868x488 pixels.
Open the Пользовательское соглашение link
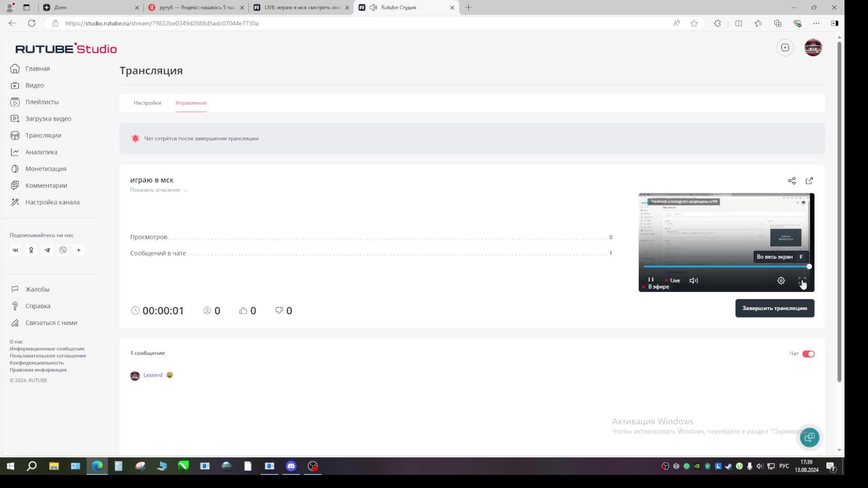pos(48,356)
